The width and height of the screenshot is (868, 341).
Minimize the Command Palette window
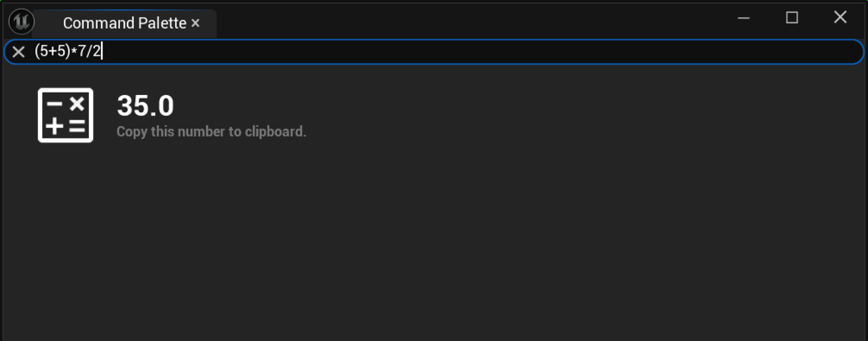click(744, 18)
